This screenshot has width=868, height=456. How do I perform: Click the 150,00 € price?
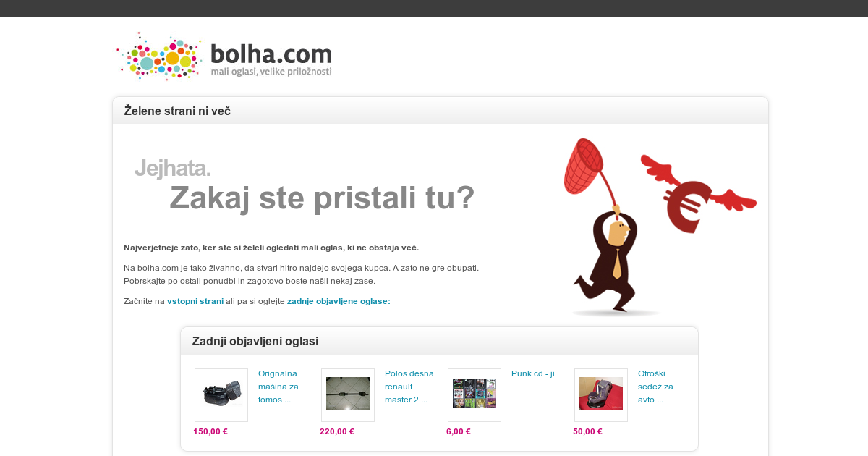click(210, 431)
